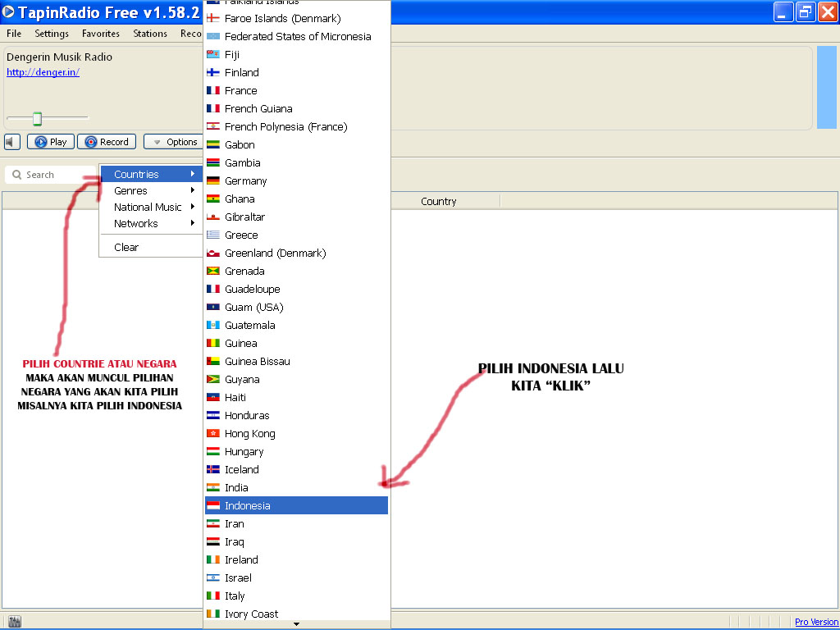Click the Ireland flag icon
Viewport: 840px width, 630px height.
[x=213, y=559]
